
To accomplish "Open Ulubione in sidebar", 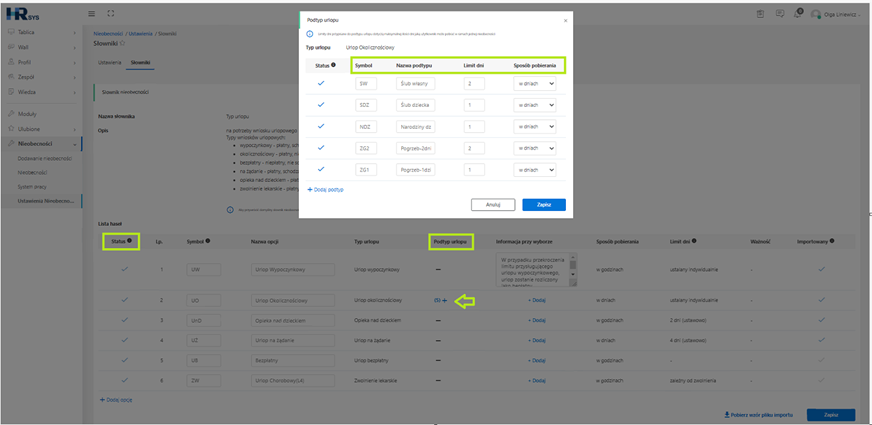I will 42,129.
